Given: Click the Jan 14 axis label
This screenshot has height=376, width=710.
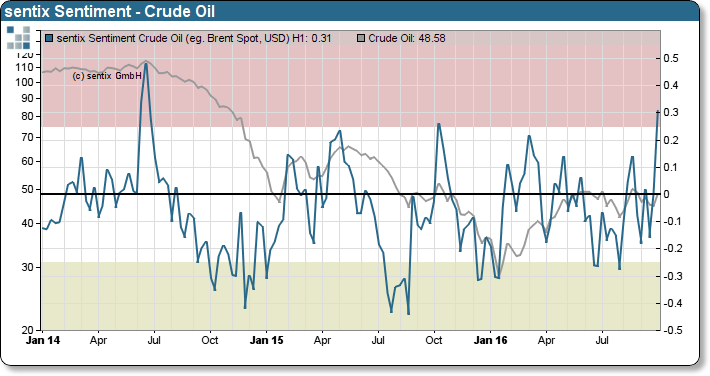Looking at the screenshot, I should (x=43, y=340).
